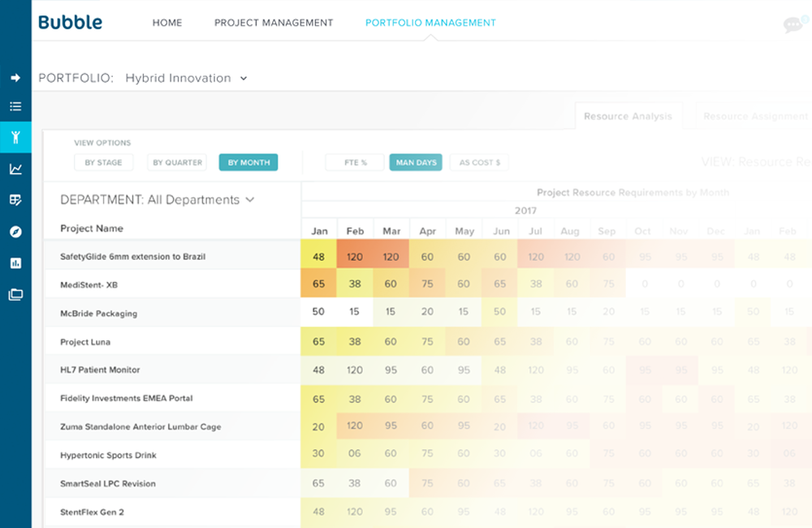
Task: Switch units to FTE %
Action: (x=356, y=162)
